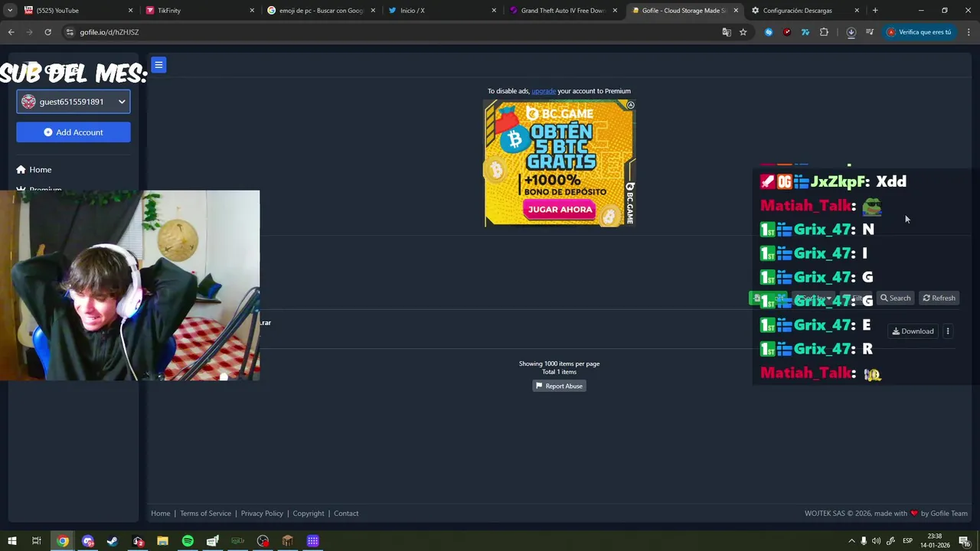
Task: Click the Add Account button
Action: click(73, 132)
